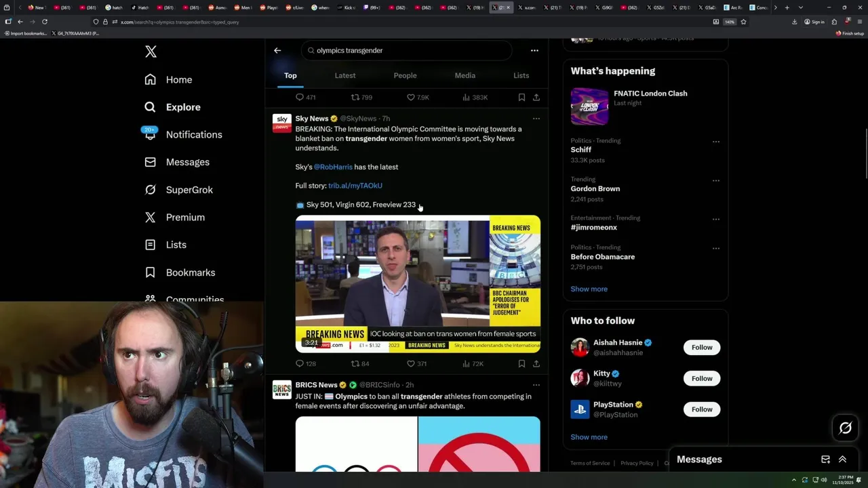
Task: Open the Sky News account name
Action: 312,119
